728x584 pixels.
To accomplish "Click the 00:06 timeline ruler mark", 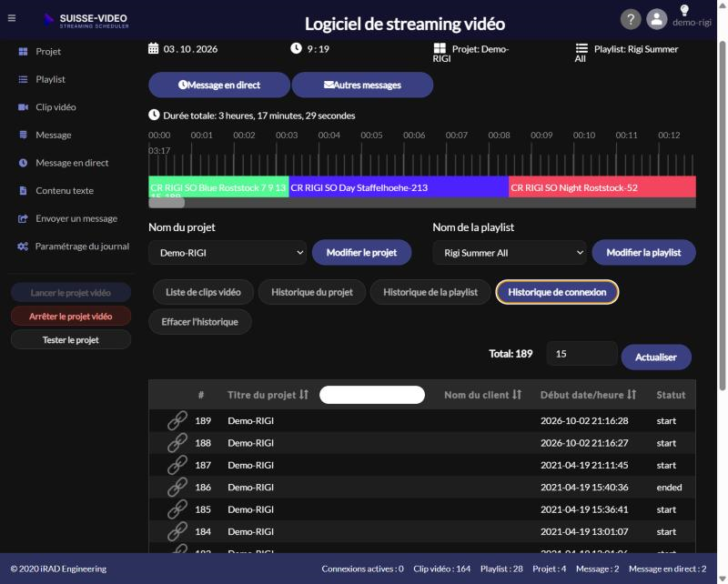I will tap(414, 136).
